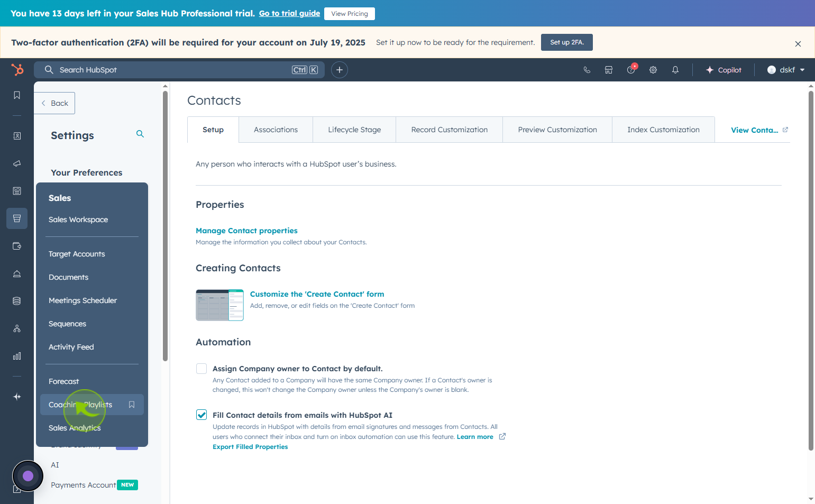Open the Commerce icon in left rail

[17, 246]
